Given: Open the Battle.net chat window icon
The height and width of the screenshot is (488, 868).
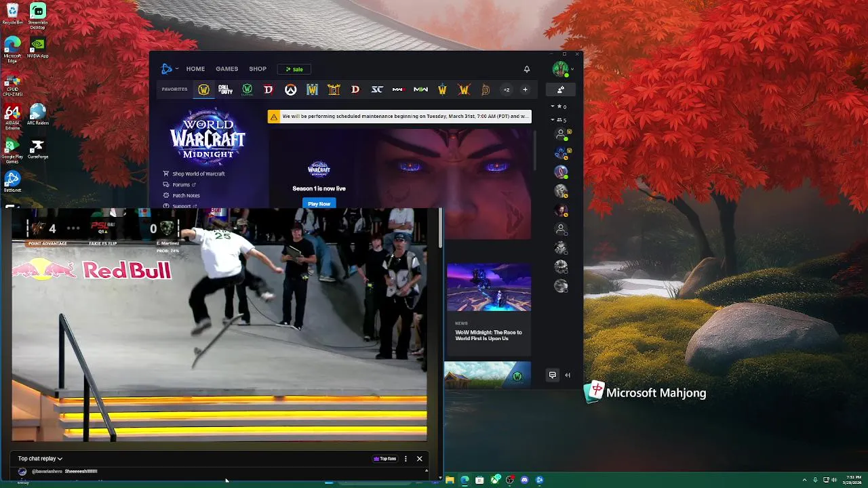Looking at the screenshot, I should (x=553, y=375).
